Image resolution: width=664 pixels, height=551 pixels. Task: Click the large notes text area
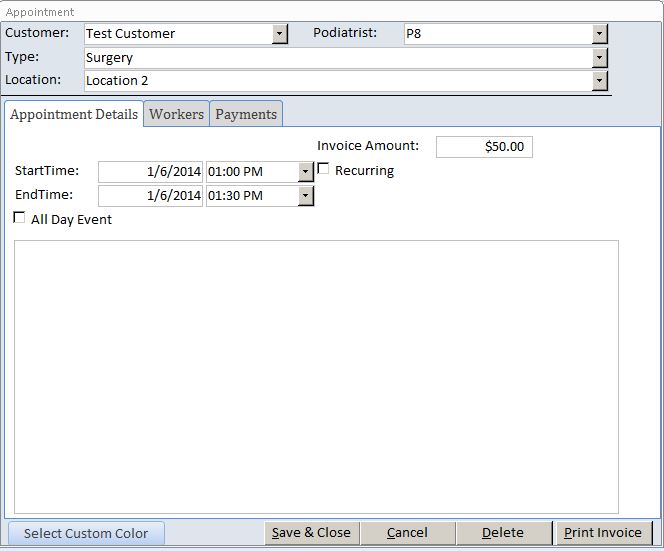pyautogui.click(x=316, y=377)
